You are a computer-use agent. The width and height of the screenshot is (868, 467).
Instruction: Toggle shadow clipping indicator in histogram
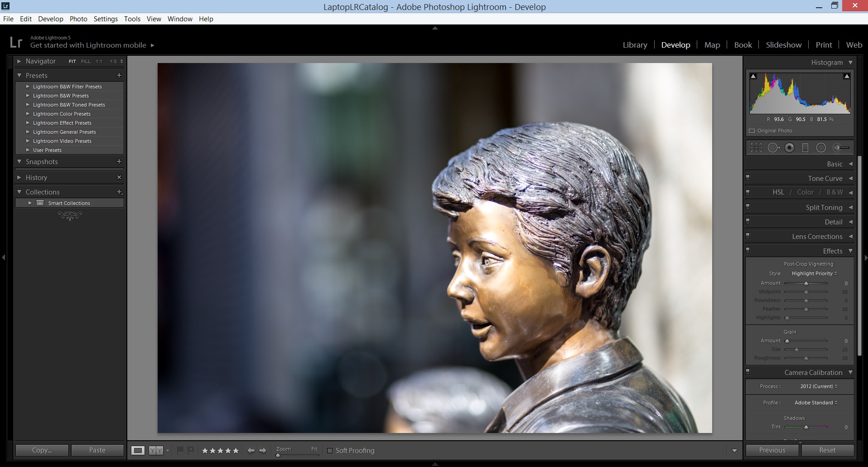point(753,76)
